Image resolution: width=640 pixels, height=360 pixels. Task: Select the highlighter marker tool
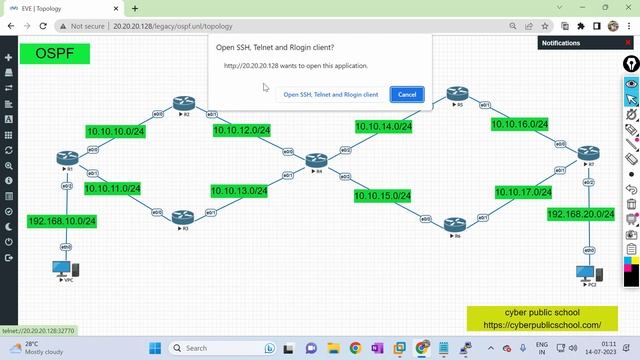pos(631,130)
